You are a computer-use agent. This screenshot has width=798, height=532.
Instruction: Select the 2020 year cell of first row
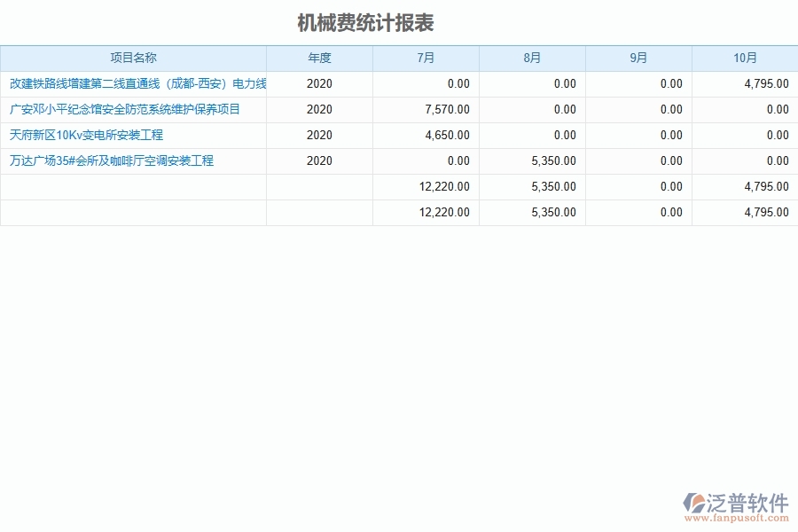click(x=319, y=83)
